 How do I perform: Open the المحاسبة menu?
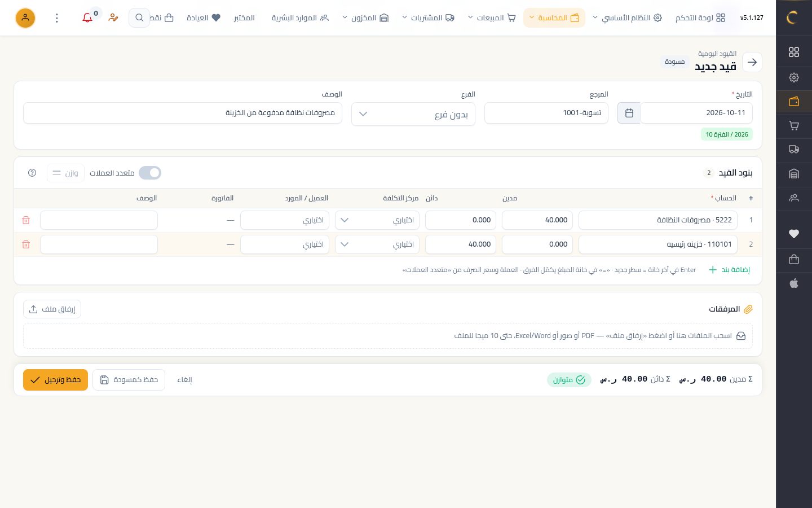[554, 18]
